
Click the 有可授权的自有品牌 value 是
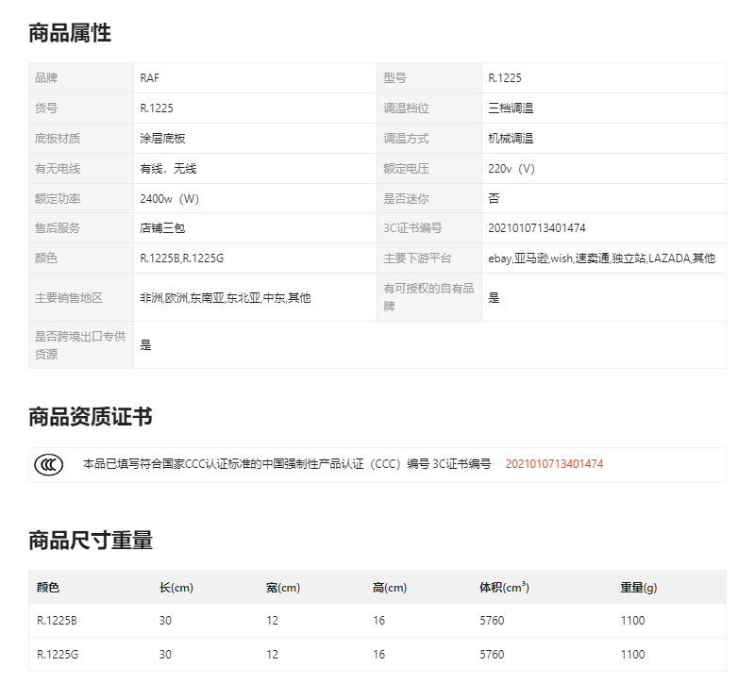click(494, 297)
